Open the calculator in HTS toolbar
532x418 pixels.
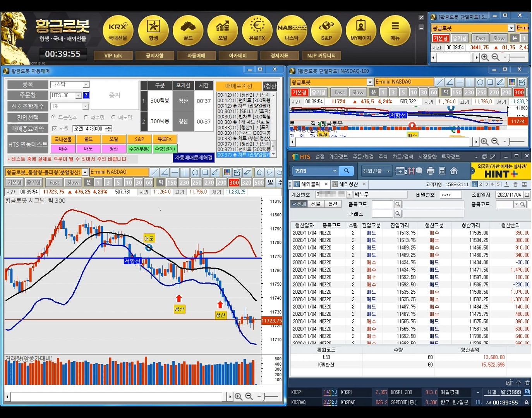(x=442, y=171)
